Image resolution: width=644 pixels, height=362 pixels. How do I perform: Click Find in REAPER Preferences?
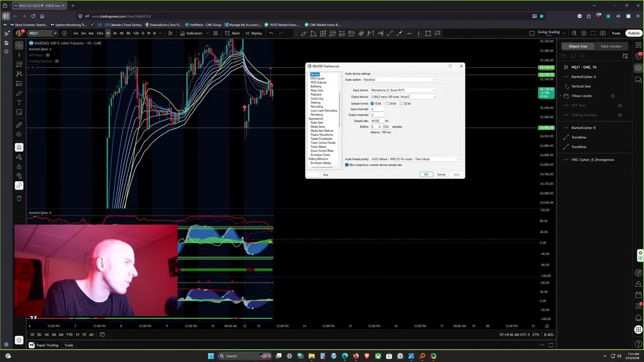point(326,175)
